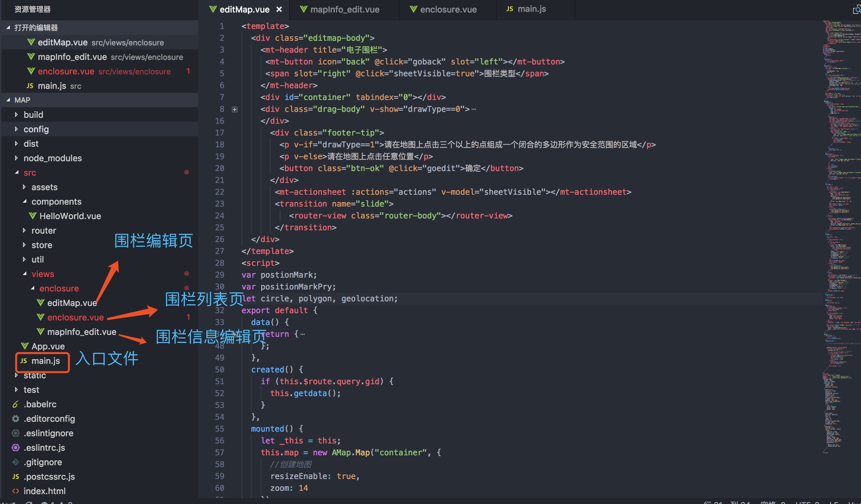Click Vue icon of editMap.vue in open editors

(x=31, y=42)
